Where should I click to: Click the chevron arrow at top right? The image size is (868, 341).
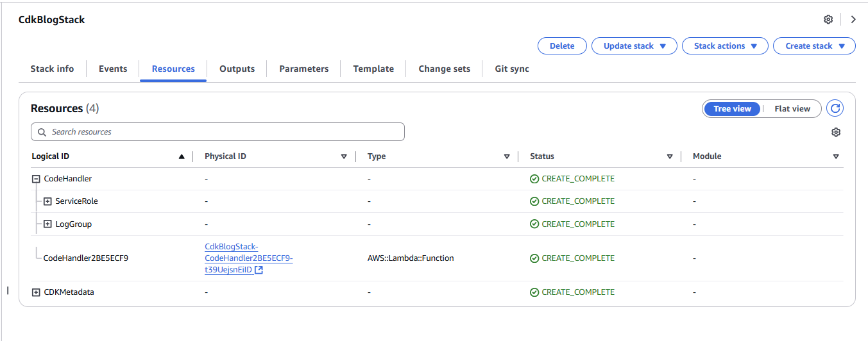tap(853, 19)
